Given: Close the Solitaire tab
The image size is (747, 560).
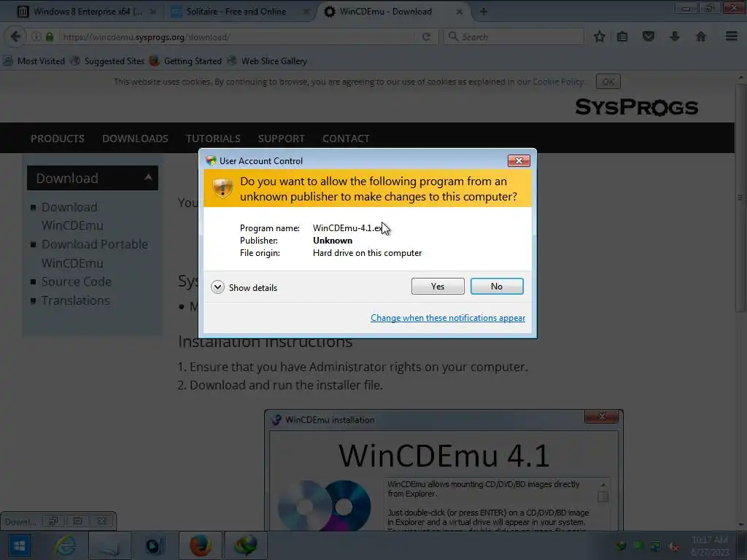Looking at the screenshot, I should pos(306,12).
